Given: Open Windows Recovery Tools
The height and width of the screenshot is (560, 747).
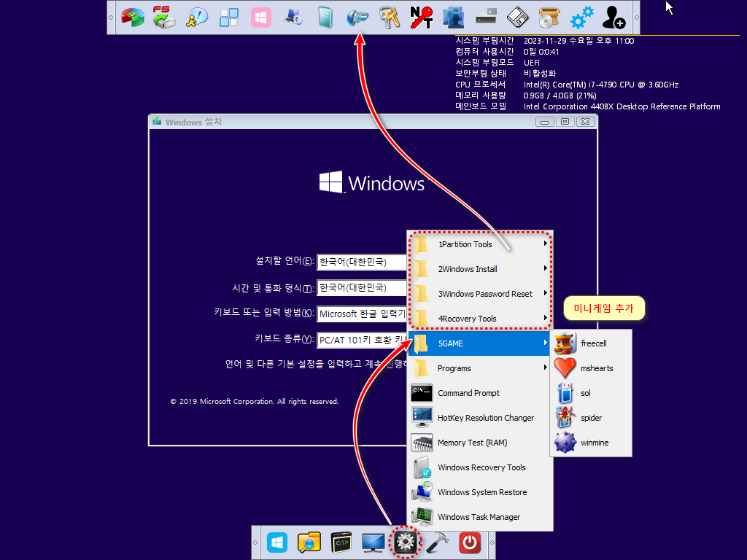Looking at the screenshot, I should [480, 467].
